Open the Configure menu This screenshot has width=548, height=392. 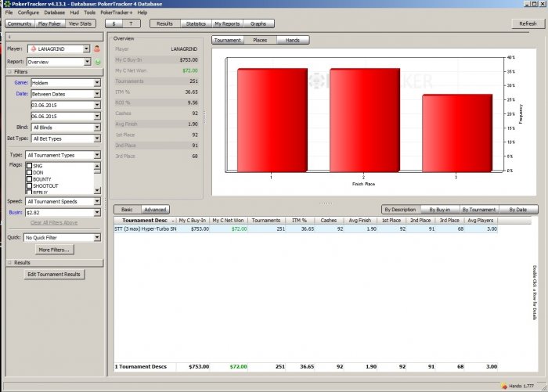28,13
